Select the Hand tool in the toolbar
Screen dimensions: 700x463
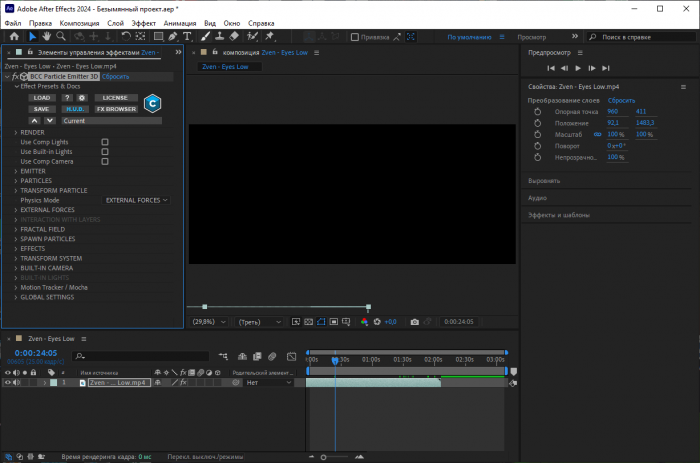tap(46, 36)
